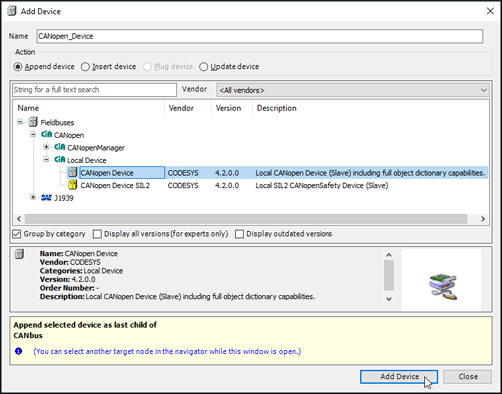
Task: Click the details panel scroll down arrow
Action: [389, 299]
